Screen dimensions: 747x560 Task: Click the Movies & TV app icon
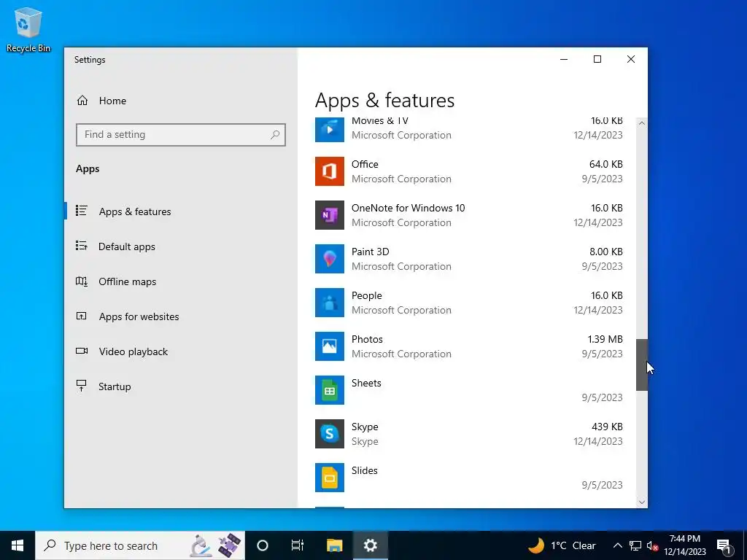(329, 130)
